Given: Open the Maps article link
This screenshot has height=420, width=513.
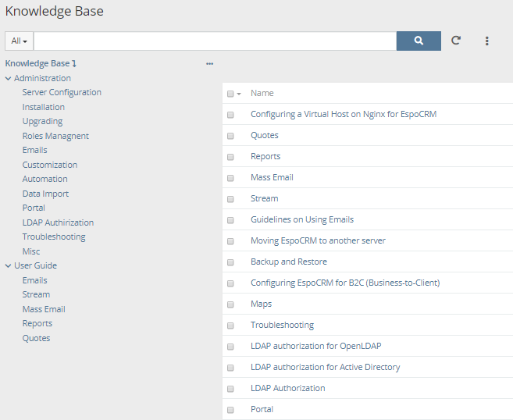Looking at the screenshot, I should 261,304.
